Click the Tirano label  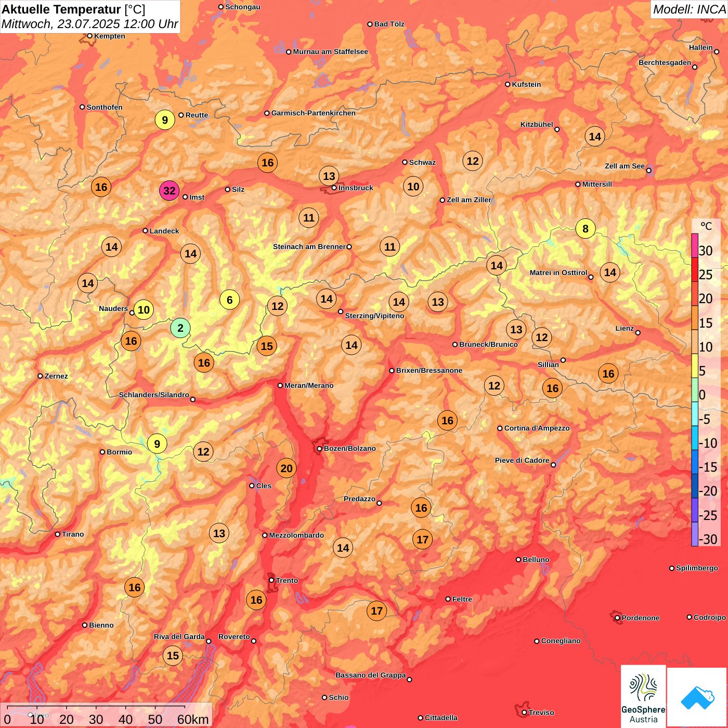click(x=73, y=534)
